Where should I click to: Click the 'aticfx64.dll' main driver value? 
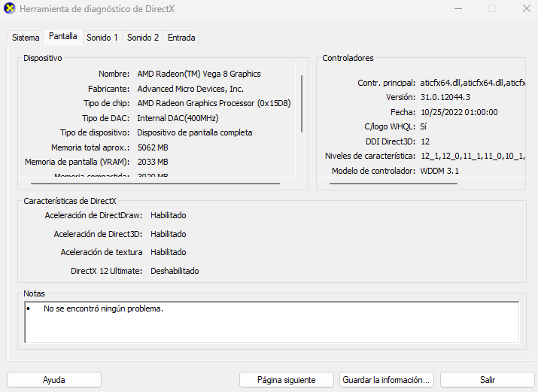tap(473, 83)
